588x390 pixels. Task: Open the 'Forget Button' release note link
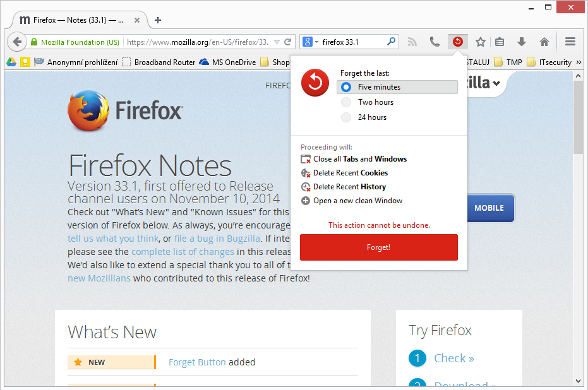tap(197, 362)
